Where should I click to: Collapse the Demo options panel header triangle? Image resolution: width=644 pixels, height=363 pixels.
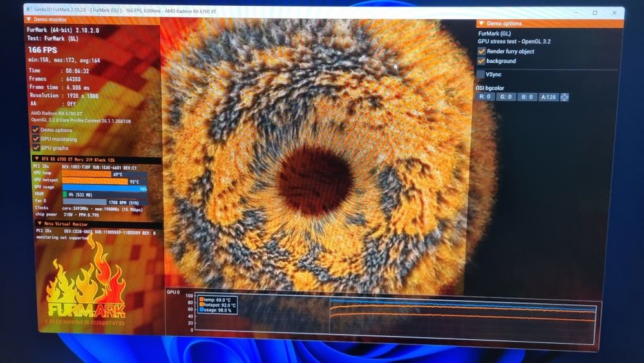click(x=481, y=23)
